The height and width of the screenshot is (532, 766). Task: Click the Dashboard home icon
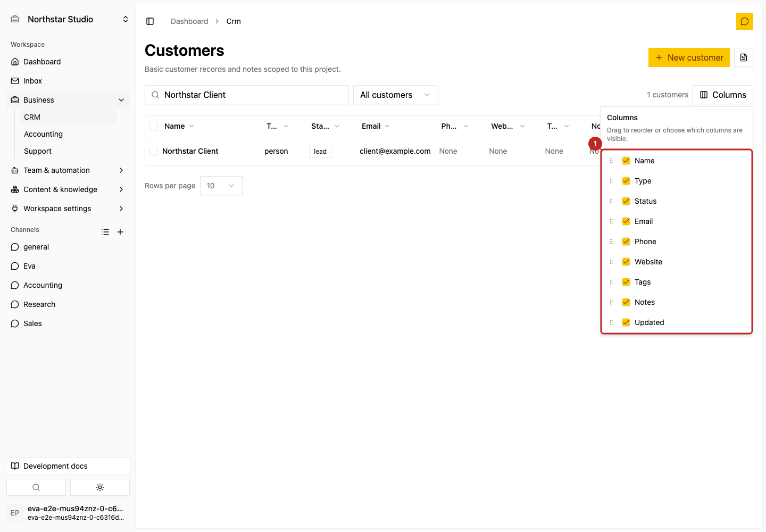coord(15,62)
